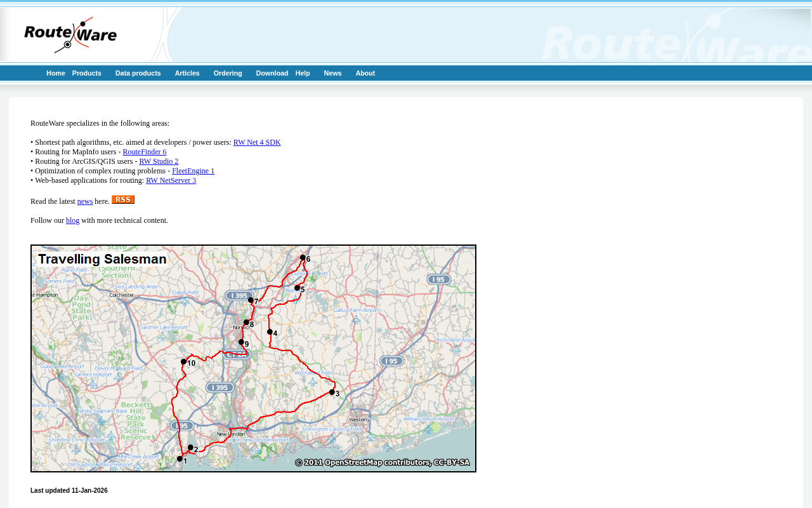
Task: Follow the blog link
Action: pos(73,220)
